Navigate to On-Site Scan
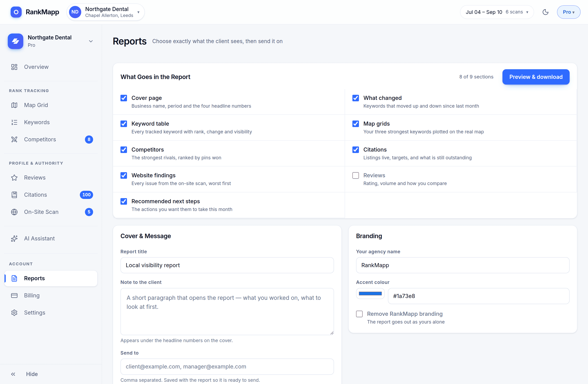The height and width of the screenshot is (384, 588). point(51,212)
